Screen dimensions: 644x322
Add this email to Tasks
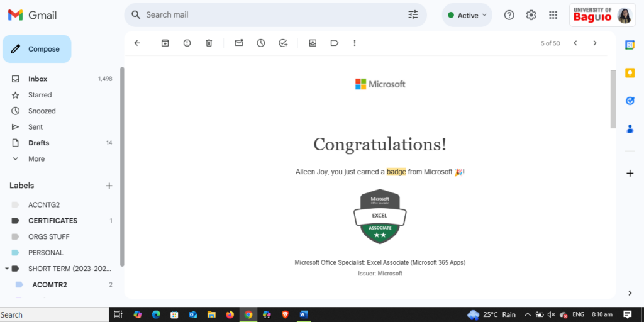283,43
